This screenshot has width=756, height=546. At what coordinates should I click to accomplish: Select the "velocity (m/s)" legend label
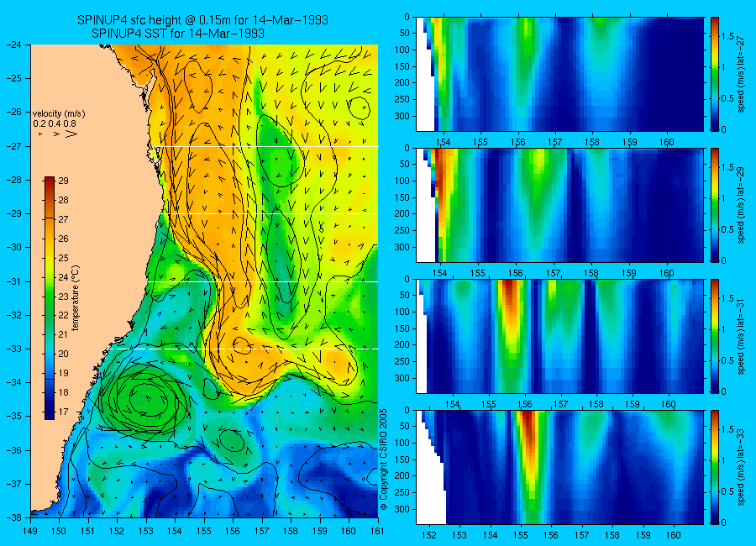[59, 114]
